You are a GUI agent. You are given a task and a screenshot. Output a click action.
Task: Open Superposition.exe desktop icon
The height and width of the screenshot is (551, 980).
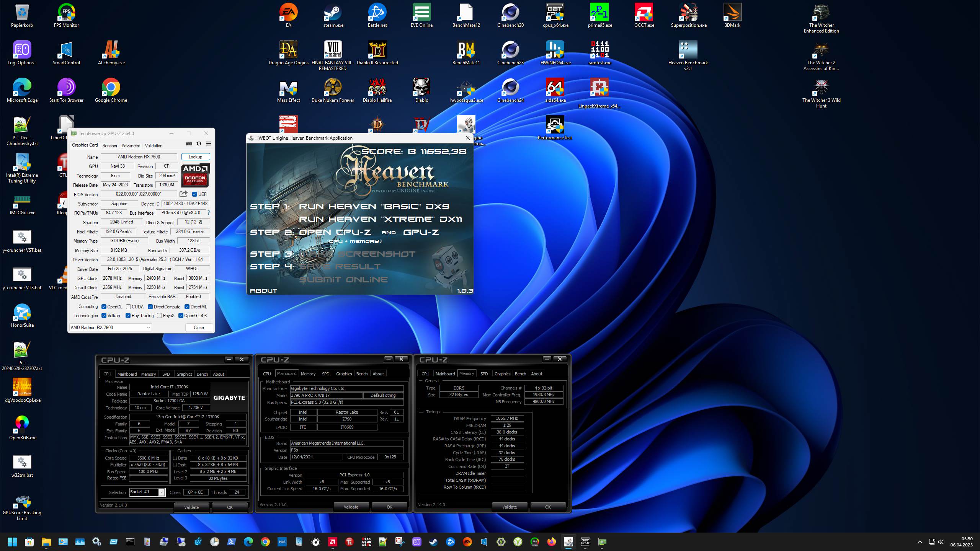pyautogui.click(x=688, y=15)
